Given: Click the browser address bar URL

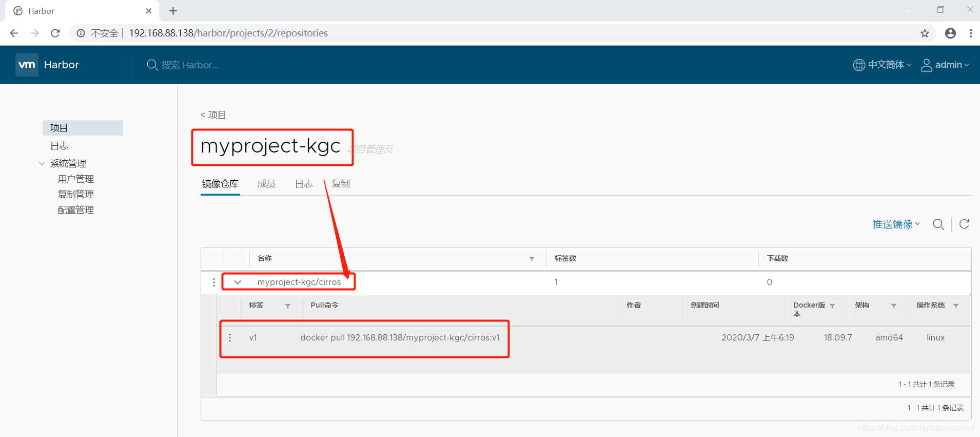Looking at the screenshot, I should (228, 33).
